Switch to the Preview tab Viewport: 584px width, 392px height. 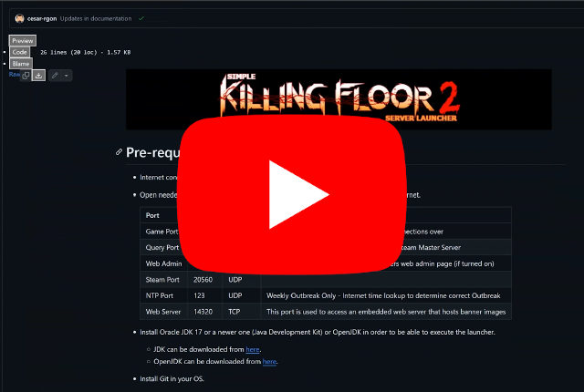[x=22, y=40]
